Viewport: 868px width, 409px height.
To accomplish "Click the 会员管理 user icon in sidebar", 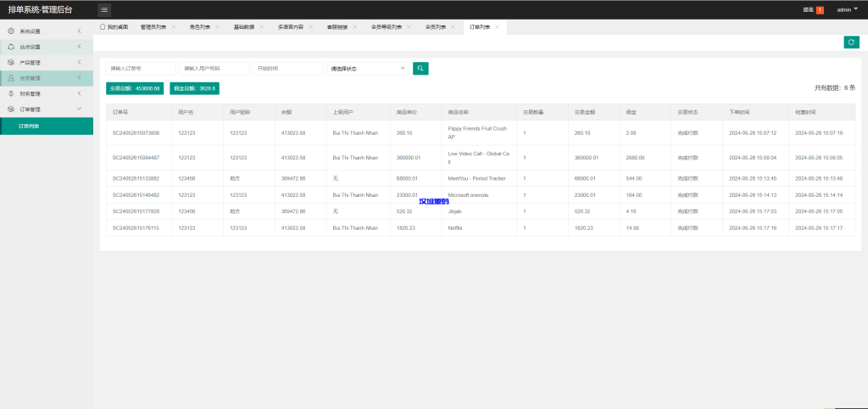I will 11,78.
